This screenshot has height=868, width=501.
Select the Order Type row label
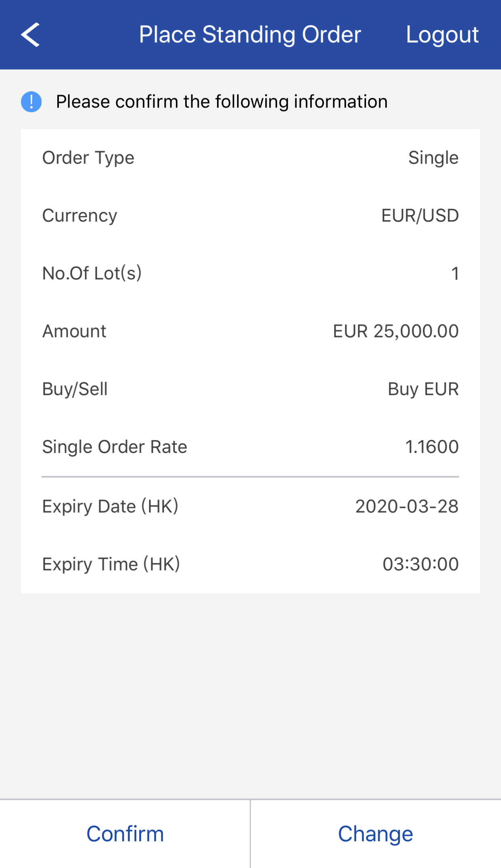(x=88, y=158)
